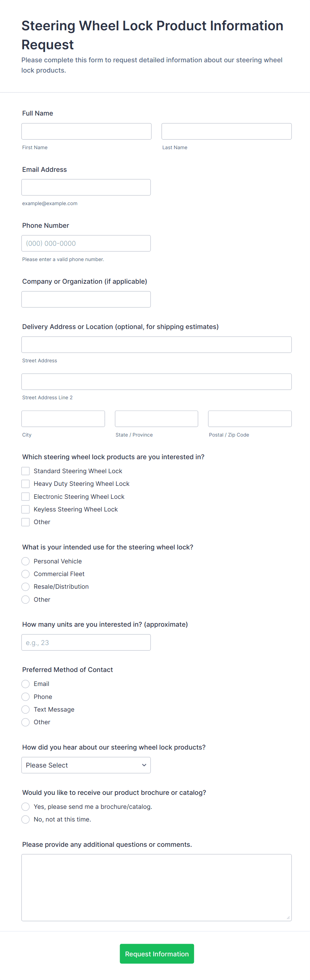Click the Postal / Zip Code field

249,419
